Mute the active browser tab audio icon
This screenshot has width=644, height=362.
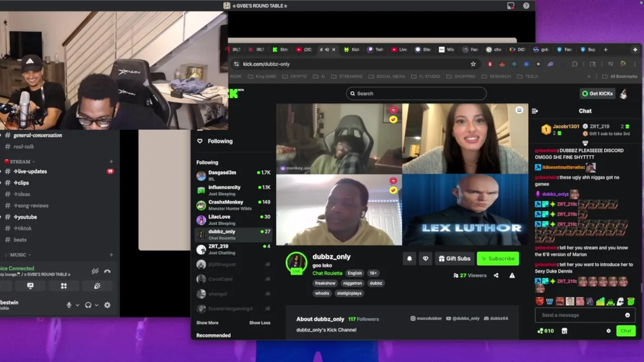327,50
